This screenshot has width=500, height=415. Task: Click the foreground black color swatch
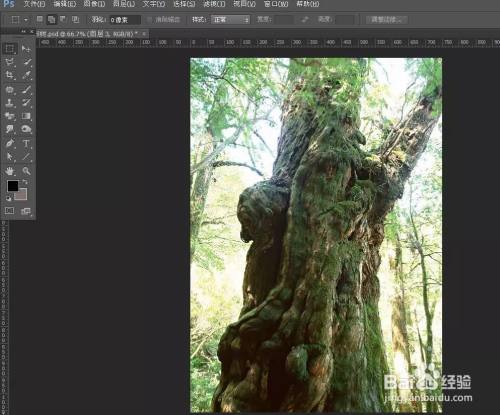(13, 186)
